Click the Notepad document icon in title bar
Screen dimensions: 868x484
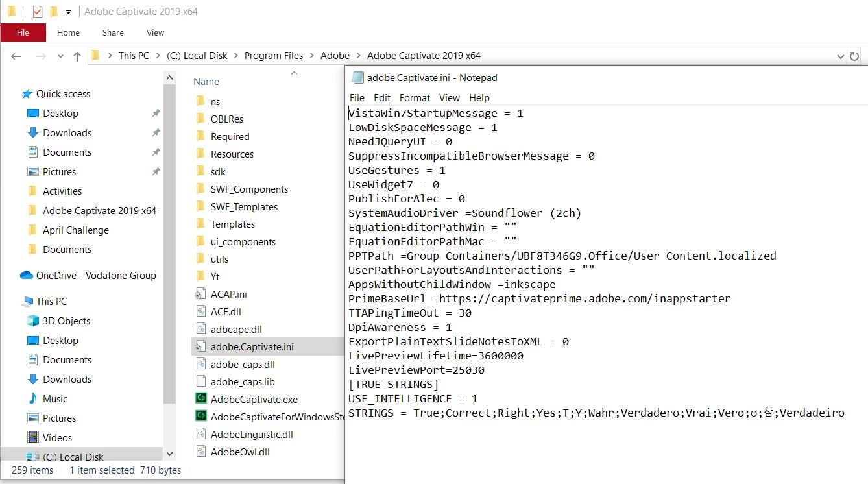(x=357, y=78)
